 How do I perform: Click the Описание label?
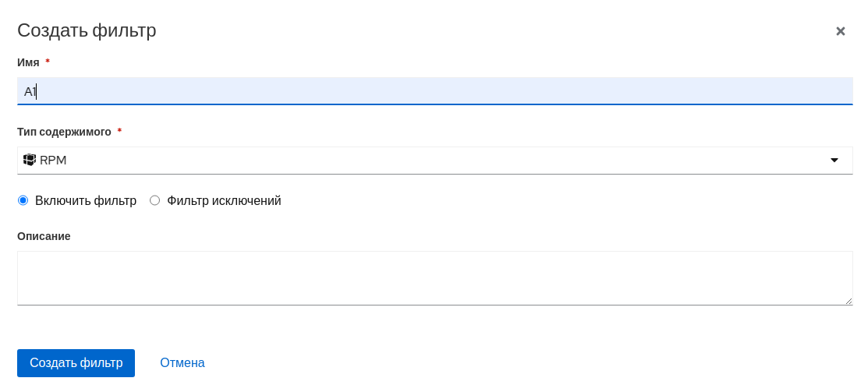pos(44,236)
